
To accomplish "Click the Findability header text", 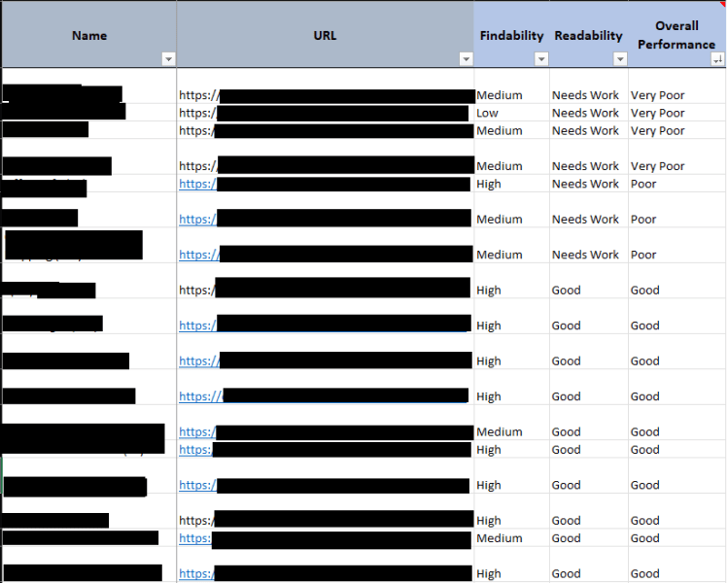I will tap(511, 35).
